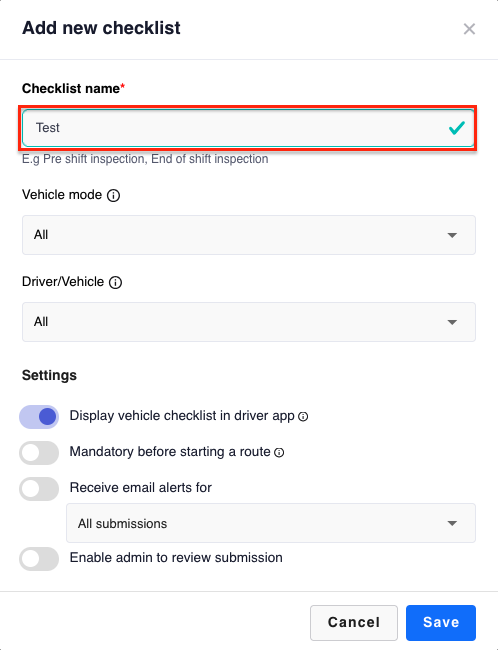Enable Mandatory before starting a route
Viewport: 498px width, 650px height.
(x=39, y=453)
